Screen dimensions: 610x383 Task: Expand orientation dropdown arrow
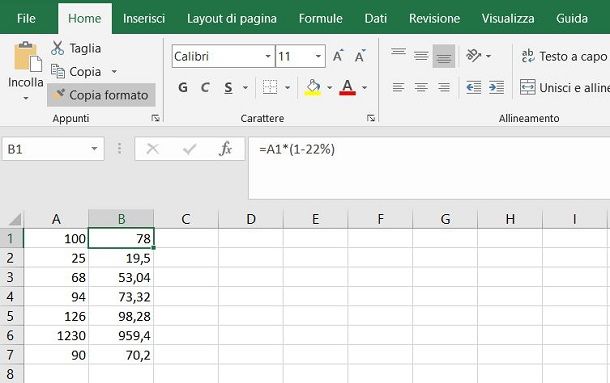point(488,56)
